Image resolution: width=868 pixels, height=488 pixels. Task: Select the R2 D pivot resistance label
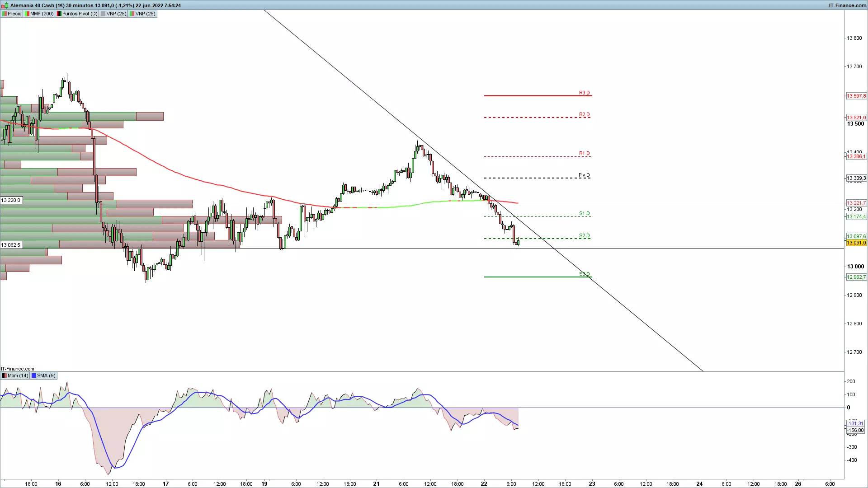584,114
